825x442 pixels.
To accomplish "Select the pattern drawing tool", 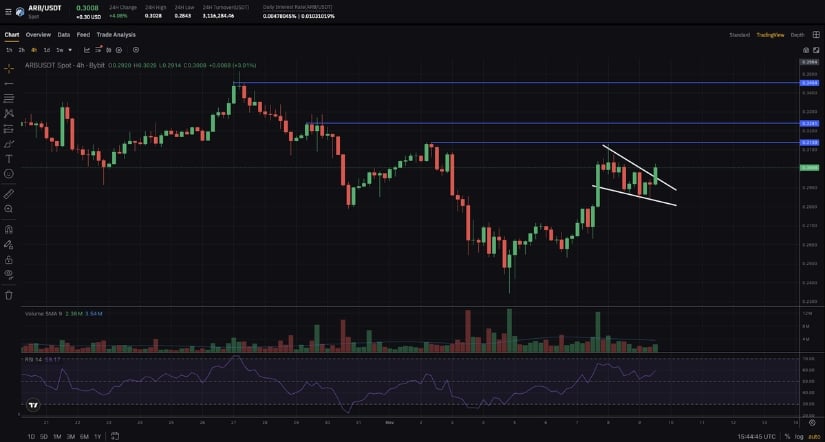I will pyautogui.click(x=9, y=113).
